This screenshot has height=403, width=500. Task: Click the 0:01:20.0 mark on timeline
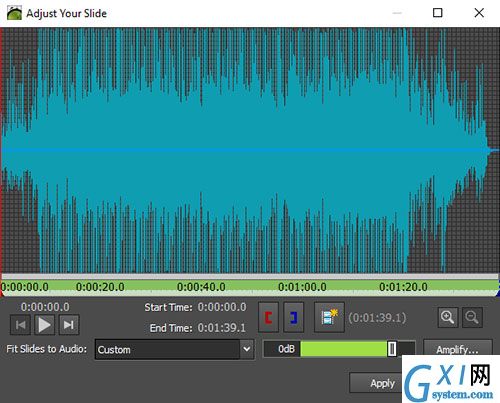pos(403,287)
